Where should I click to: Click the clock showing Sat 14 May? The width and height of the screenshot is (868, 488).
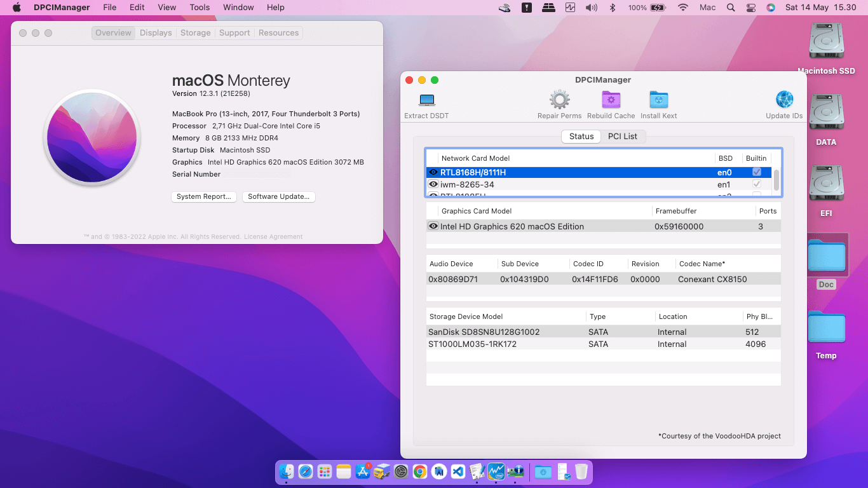pyautogui.click(x=820, y=8)
